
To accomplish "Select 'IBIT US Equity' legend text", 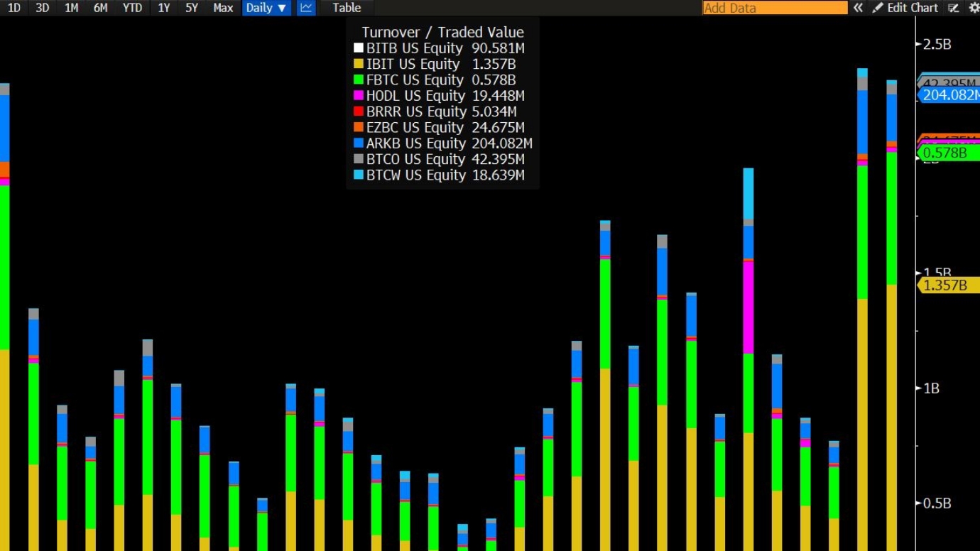I will tap(413, 64).
